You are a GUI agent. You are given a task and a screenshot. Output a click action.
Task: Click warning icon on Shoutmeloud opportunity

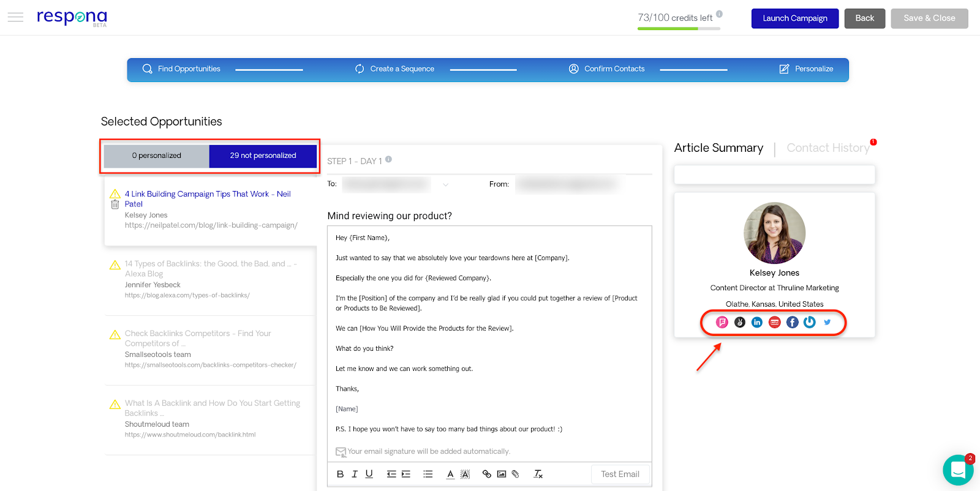coord(115,404)
